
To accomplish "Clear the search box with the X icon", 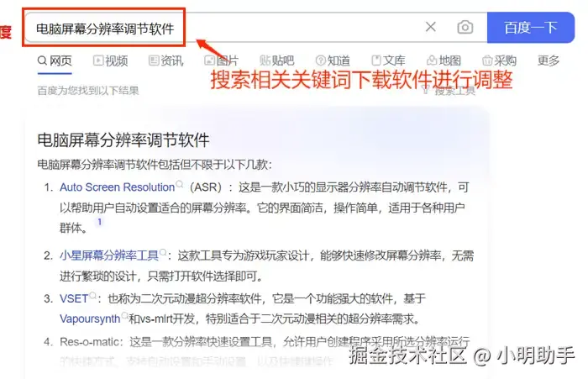I will tap(430, 27).
